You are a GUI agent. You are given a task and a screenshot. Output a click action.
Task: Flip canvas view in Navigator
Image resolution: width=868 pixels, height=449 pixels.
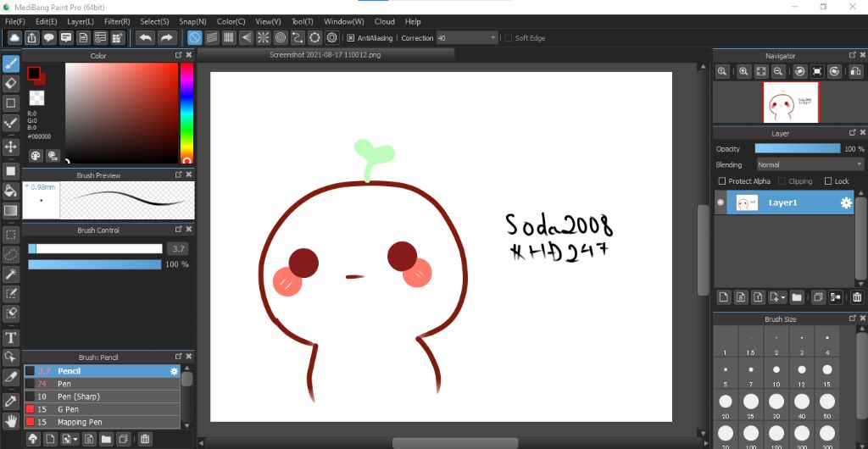click(x=854, y=71)
